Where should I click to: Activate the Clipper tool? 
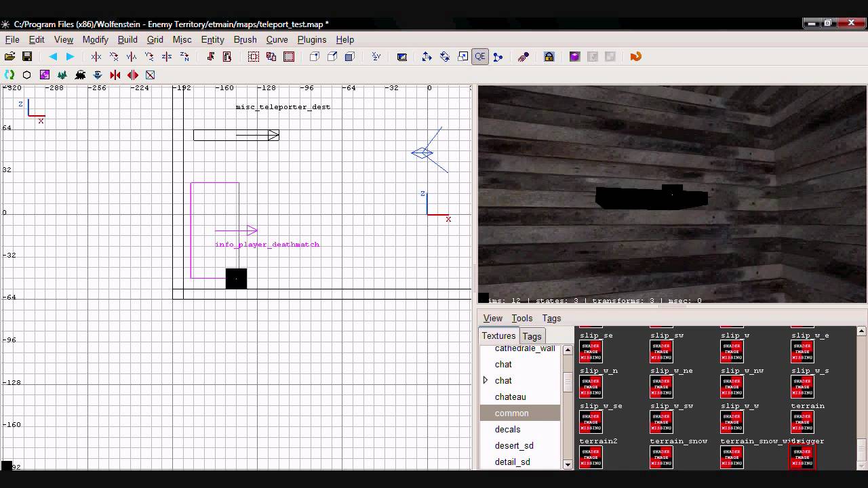click(x=498, y=57)
